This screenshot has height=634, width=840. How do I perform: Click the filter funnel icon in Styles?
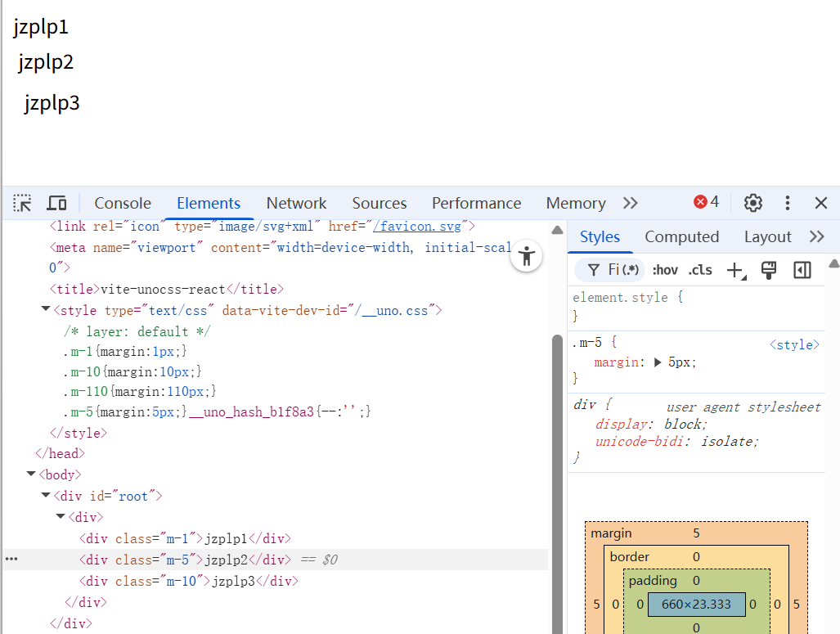click(x=593, y=270)
